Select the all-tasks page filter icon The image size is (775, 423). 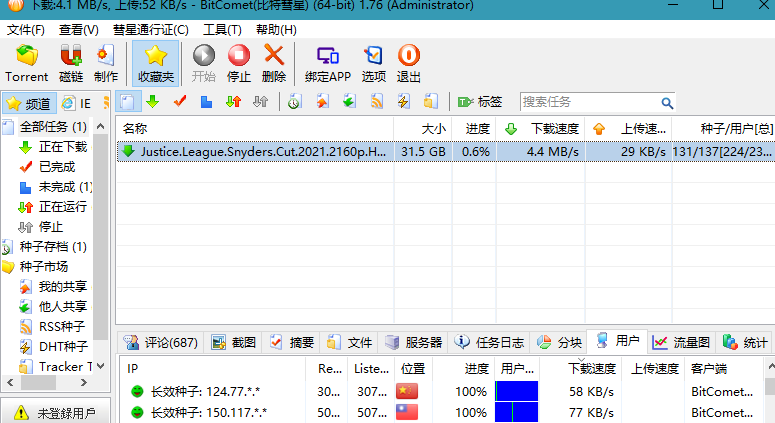(128, 102)
